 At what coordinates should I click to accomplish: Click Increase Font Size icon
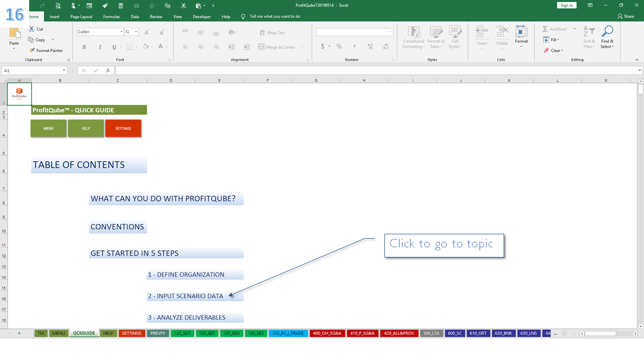tap(147, 32)
